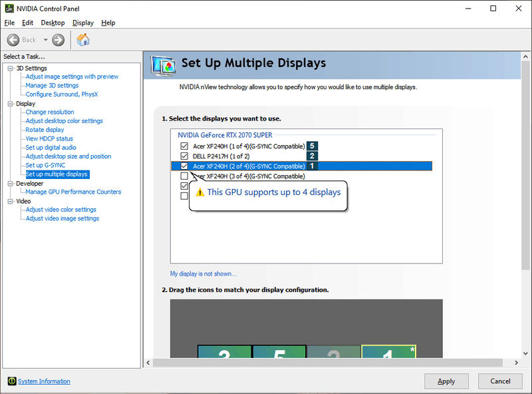Open Configure Surround, PhysX task
This screenshot has height=394, width=532.
(x=62, y=94)
